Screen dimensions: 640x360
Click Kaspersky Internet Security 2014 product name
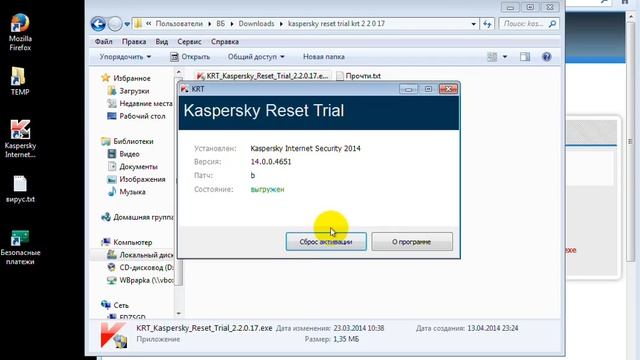[305, 148]
